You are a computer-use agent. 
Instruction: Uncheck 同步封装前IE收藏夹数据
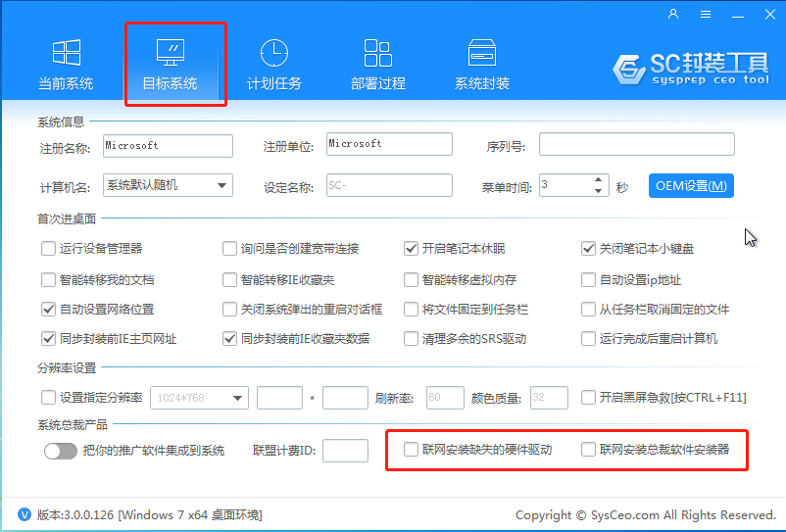(x=229, y=339)
